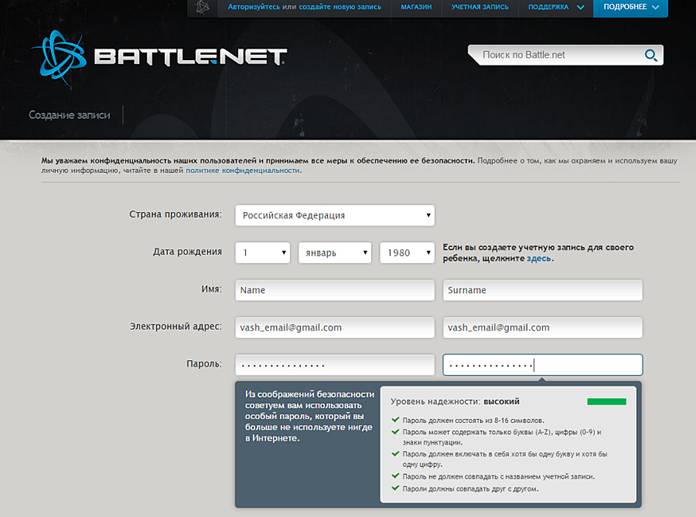Viewport: 696px width, 517px height.
Task: Click the green password strength bar
Action: [606, 402]
